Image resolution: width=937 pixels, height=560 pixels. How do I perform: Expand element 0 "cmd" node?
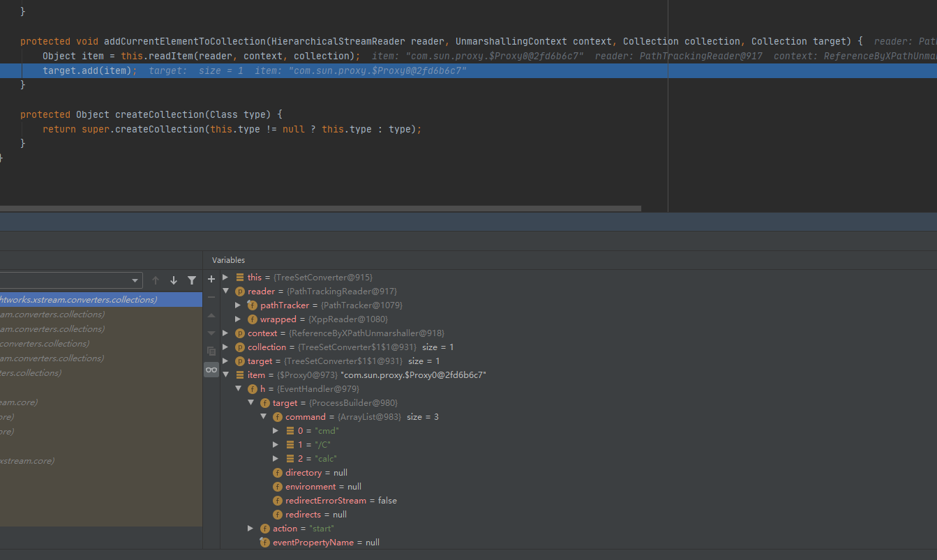276,430
